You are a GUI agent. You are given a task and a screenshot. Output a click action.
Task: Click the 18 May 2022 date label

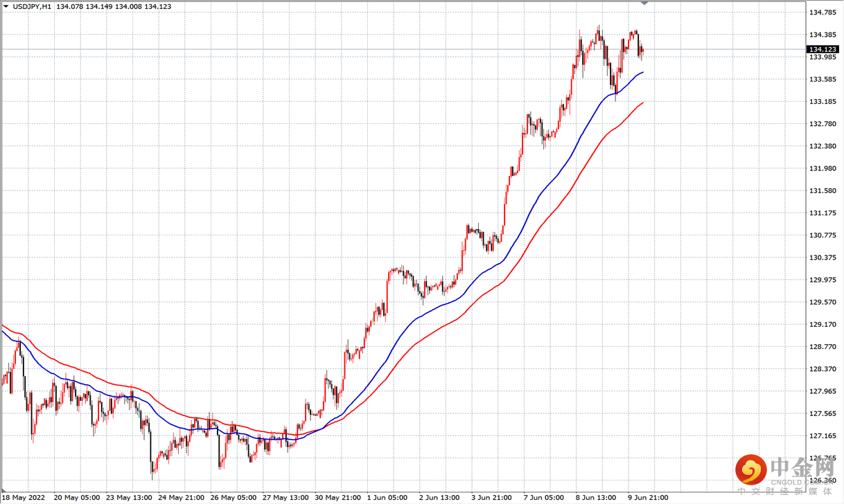tap(24, 498)
